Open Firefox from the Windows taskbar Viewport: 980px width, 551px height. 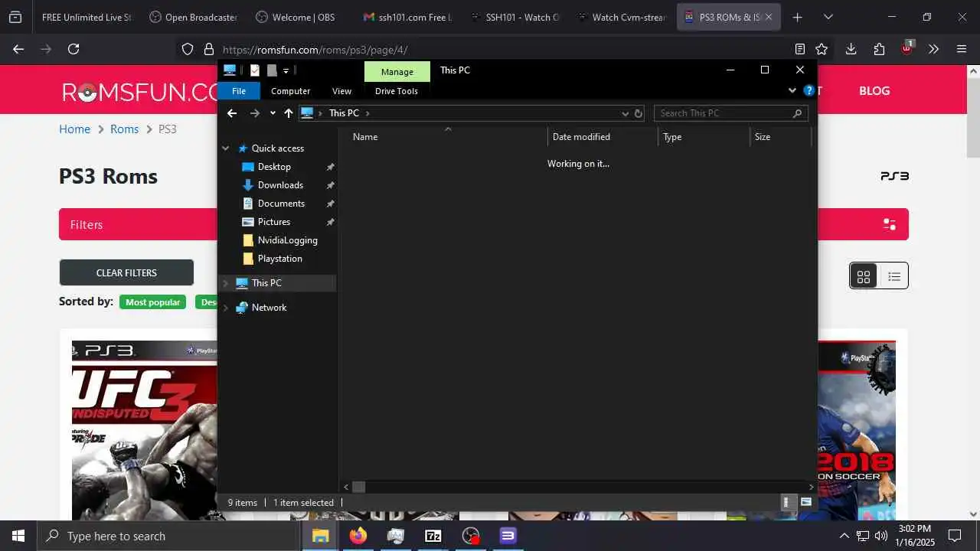pyautogui.click(x=358, y=536)
